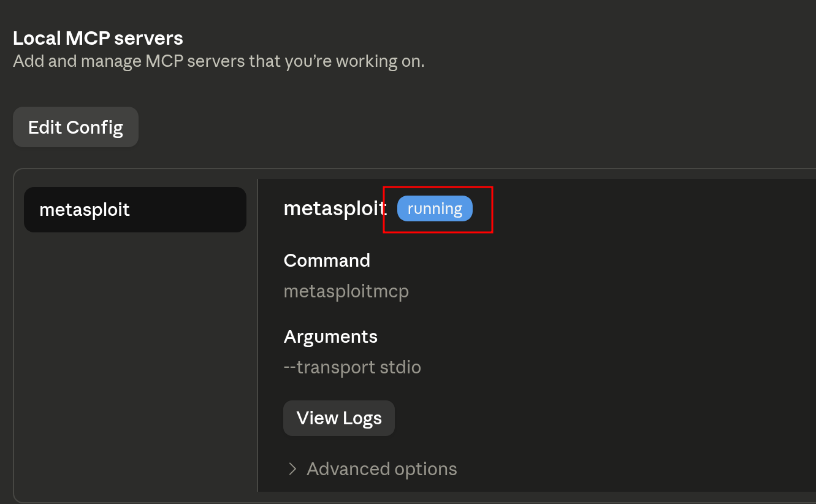Image resolution: width=816 pixels, height=504 pixels.
Task: Click the blue running status badge
Action: [x=435, y=208]
